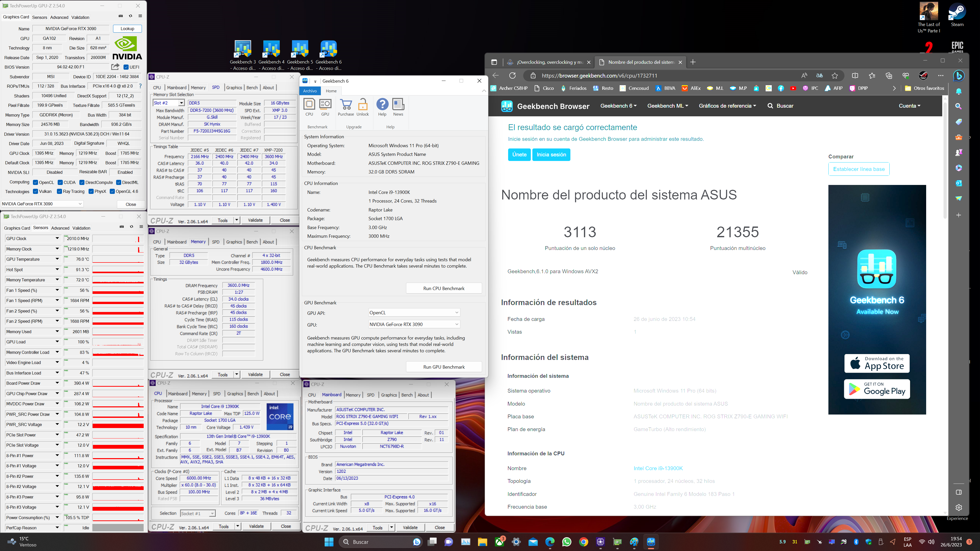The height and width of the screenshot is (551, 980).
Task: Click the browser back arrow
Action: pos(495,76)
